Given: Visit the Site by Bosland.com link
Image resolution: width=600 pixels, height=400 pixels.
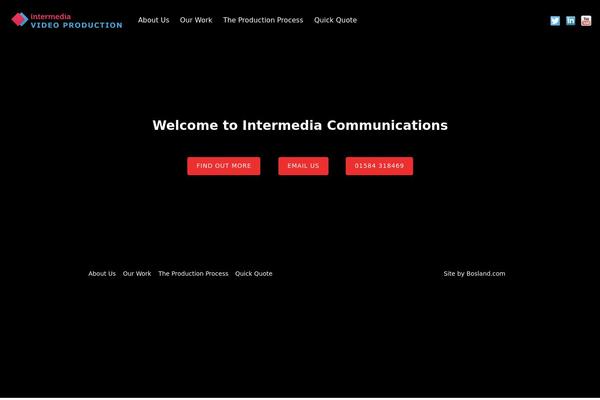Looking at the screenshot, I should [x=474, y=274].
